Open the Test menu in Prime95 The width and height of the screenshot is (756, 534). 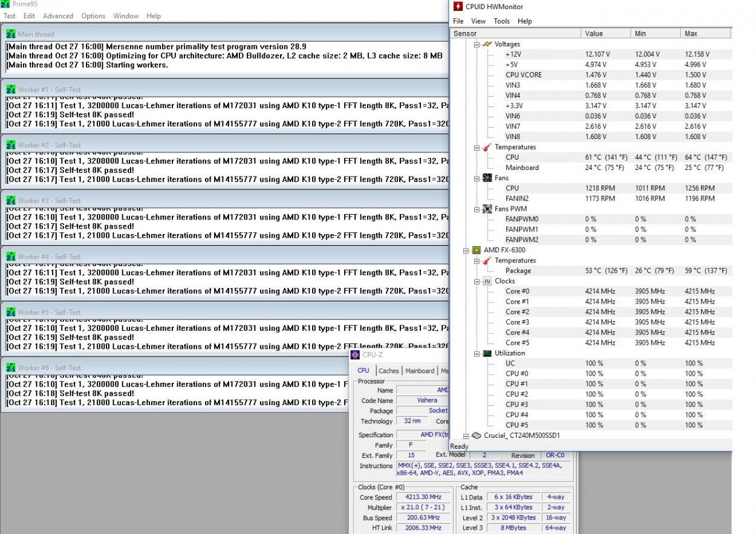pos(10,16)
